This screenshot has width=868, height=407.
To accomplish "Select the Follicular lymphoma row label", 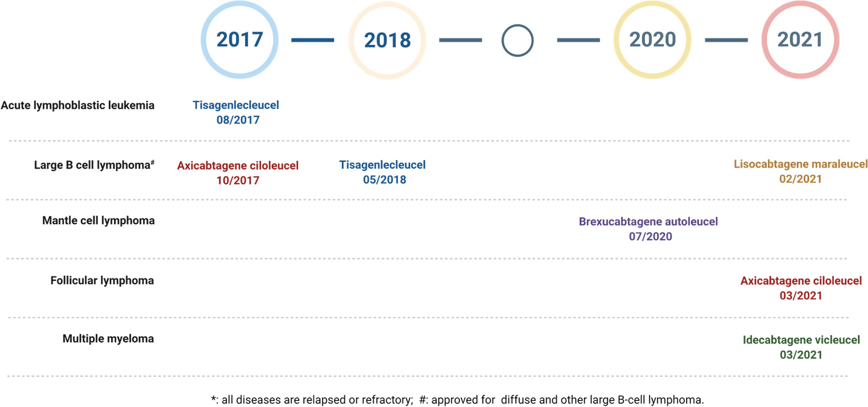I will (102, 281).
